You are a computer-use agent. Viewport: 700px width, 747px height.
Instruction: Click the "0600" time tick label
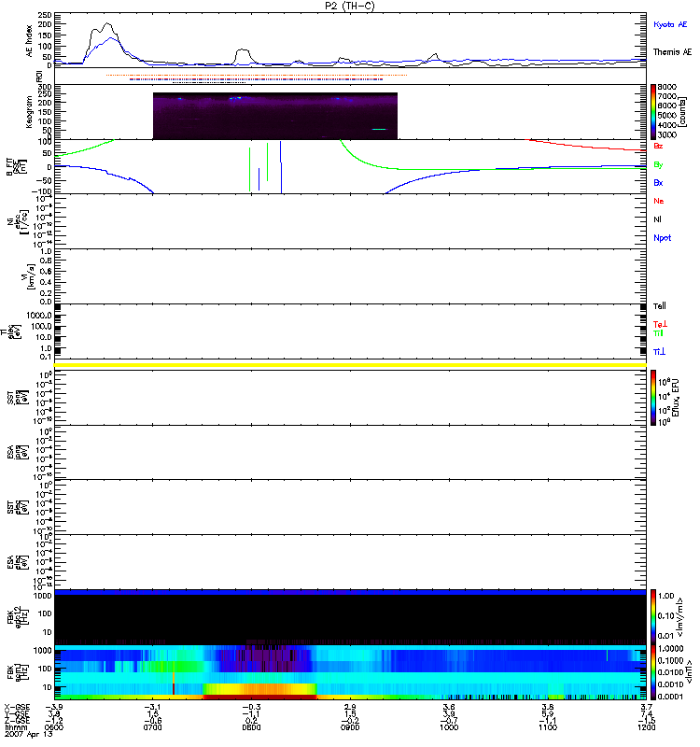point(54,727)
